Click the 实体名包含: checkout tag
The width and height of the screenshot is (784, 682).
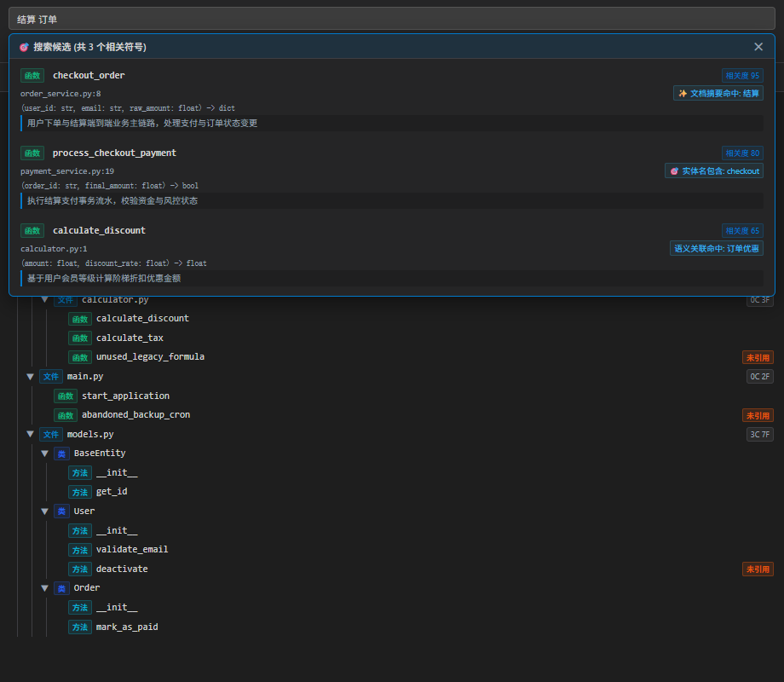pos(714,171)
